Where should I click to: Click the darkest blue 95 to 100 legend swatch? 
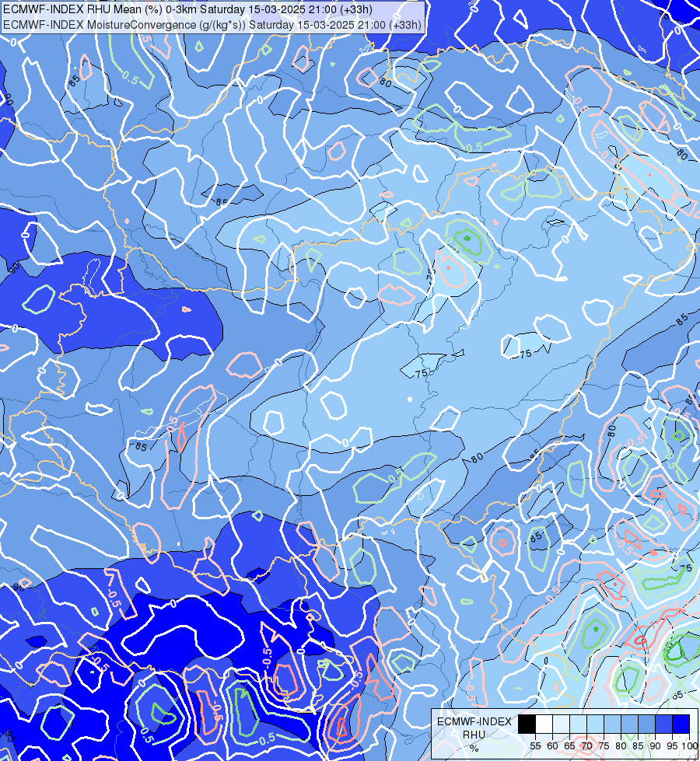pos(681,724)
